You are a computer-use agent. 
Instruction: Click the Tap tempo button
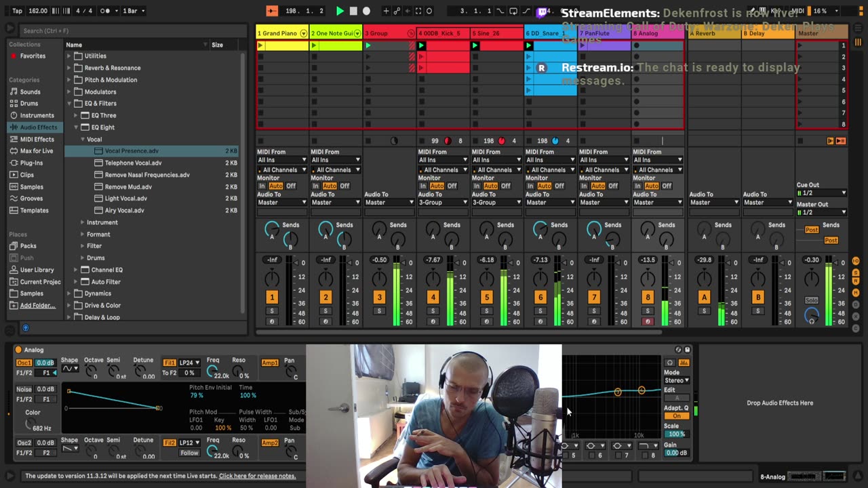[x=17, y=11]
